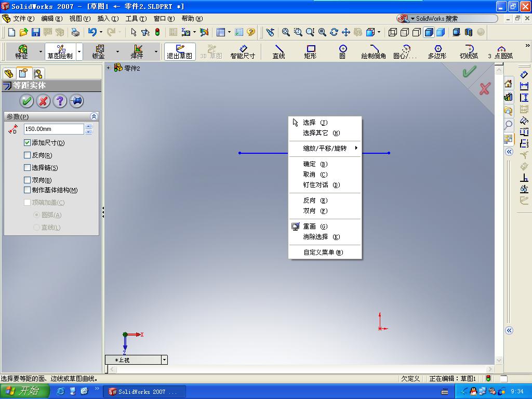Open Internet Explorer from quick launch
The image size is (532, 399).
point(60,391)
